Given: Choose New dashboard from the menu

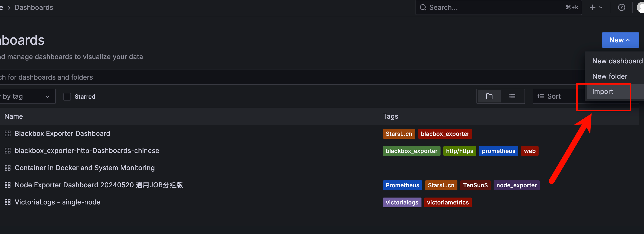Looking at the screenshot, I should click(x=617, y=61).
